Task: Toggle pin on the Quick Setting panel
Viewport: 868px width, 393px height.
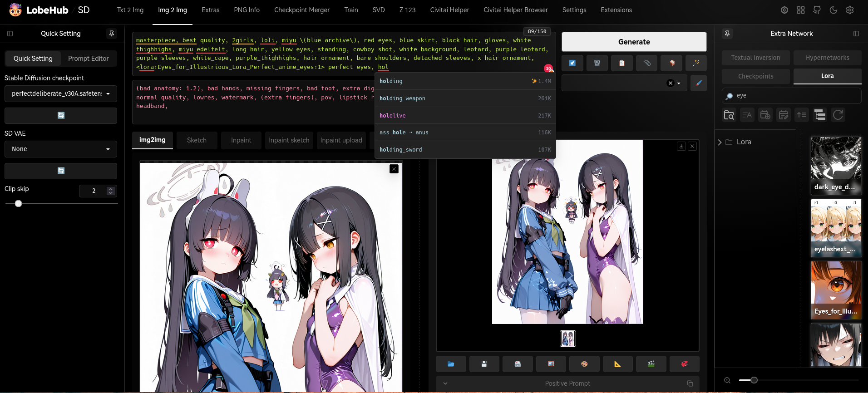Action: click(x=111, y=34)
